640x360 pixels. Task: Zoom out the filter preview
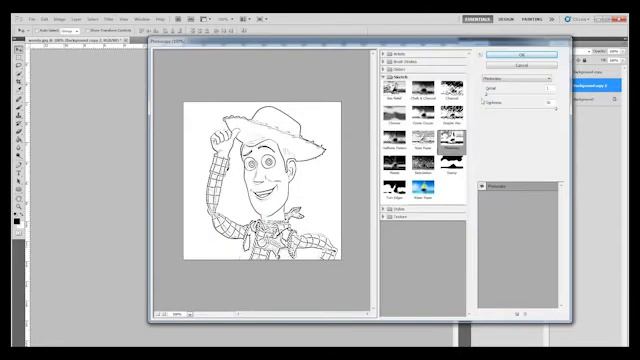pos(158,314)
